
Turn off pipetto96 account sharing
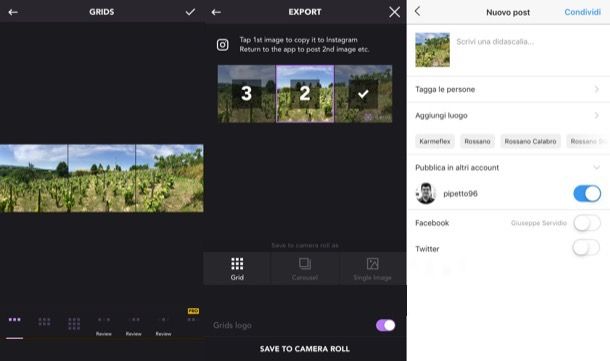click(587, 193)
